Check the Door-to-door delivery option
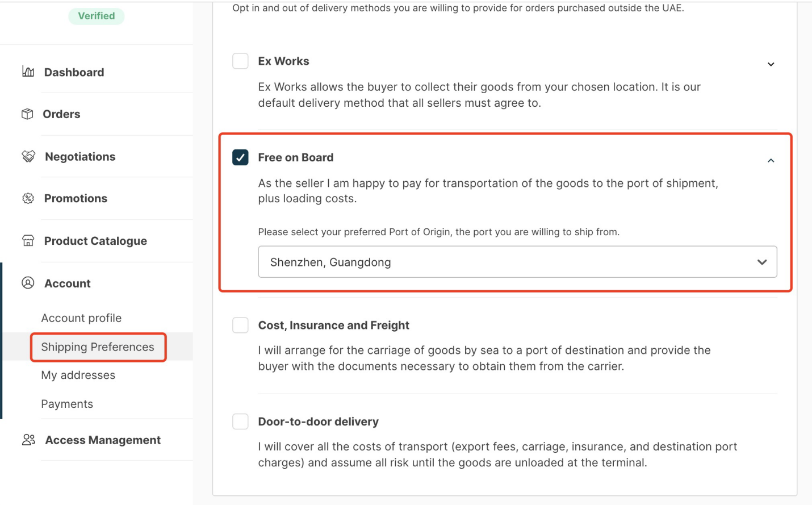Screen dimensions: 812x505 240,421
